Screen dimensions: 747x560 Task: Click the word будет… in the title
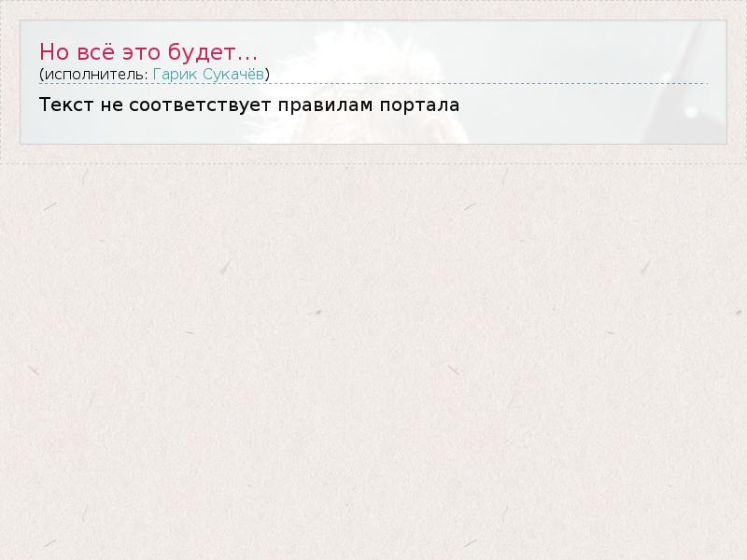[226, 51]
